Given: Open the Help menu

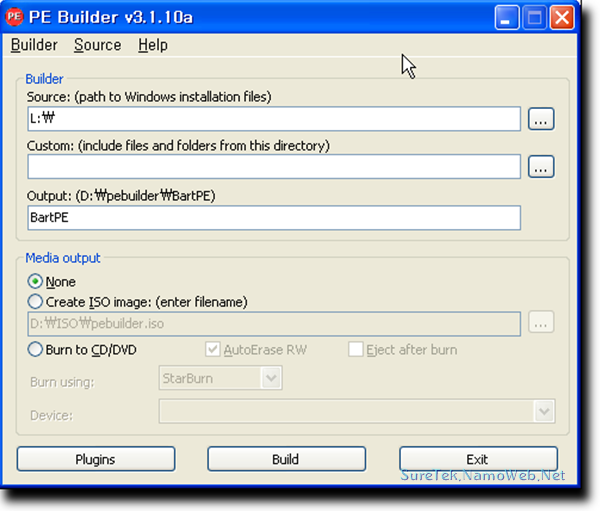Looking at the screenshot, I should click(153, 45).
